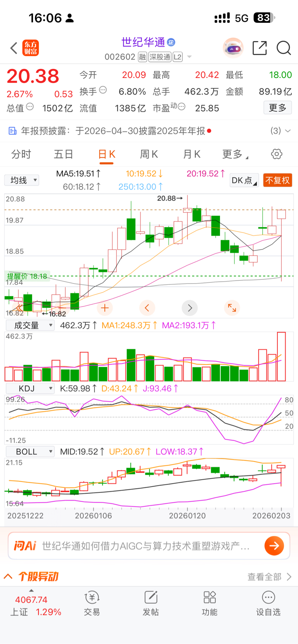Open the 年报预披露 announcement text
The height and width of the screenshot is (644, 298).
[x=112, y=131]
